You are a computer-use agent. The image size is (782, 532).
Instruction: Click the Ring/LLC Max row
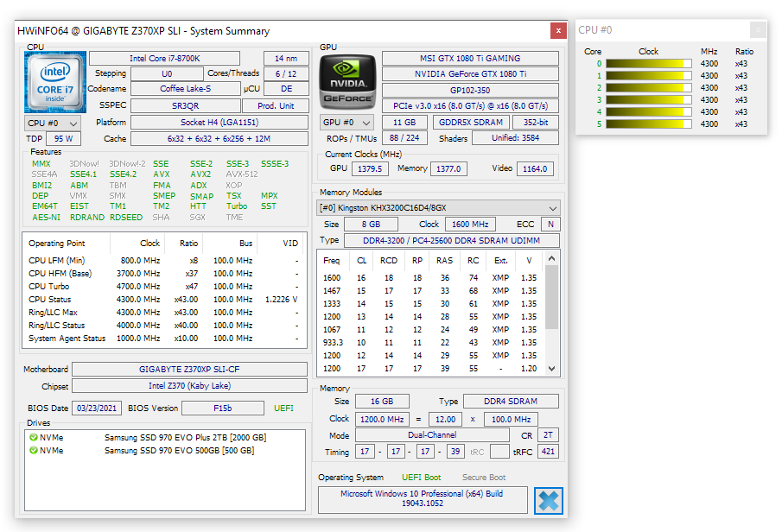tap(164, 313)
